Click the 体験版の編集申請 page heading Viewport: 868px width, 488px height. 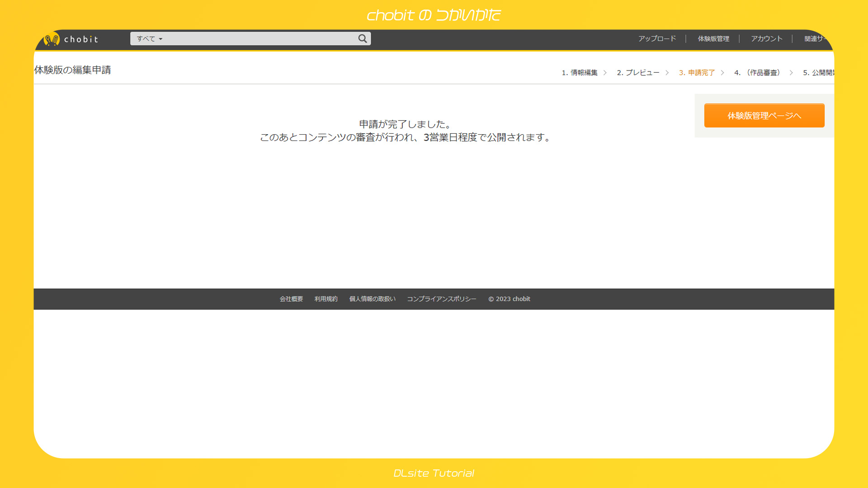tap(72, 70)
